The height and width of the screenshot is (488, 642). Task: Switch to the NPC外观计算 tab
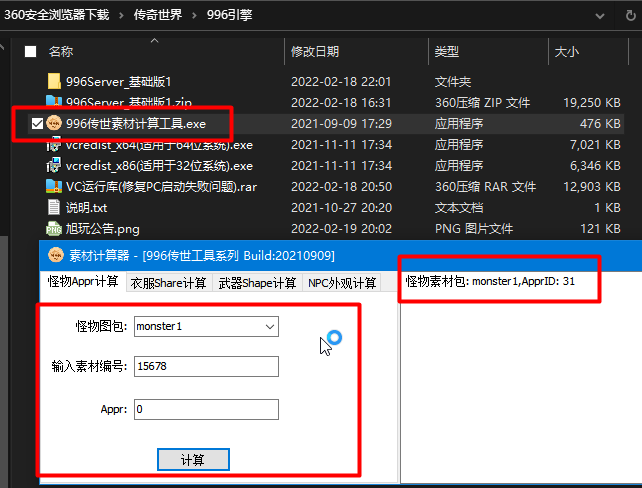coord(342,283)
